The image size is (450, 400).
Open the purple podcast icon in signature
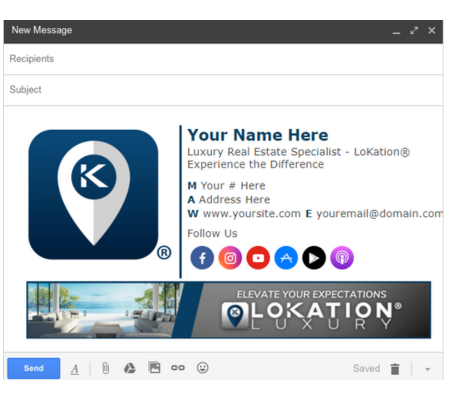tap(342, 258)
